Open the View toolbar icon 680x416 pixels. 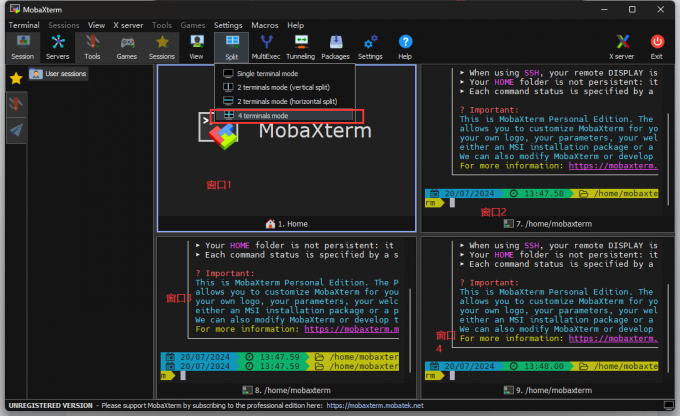tap(196, 47)
